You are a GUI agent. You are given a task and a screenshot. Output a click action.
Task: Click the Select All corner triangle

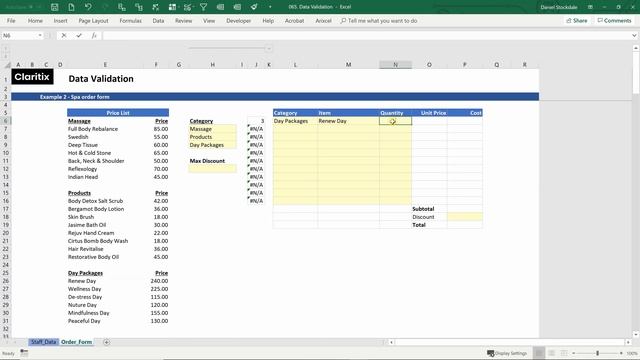(x=7, y=64)
